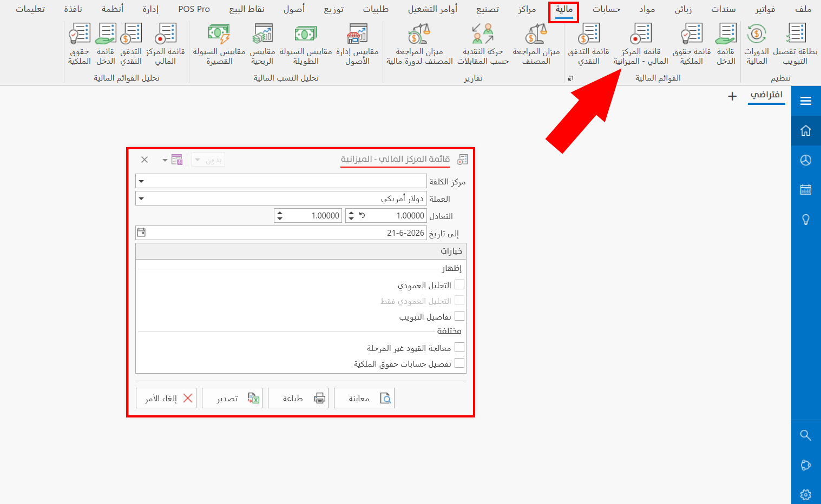The height and width of the screenshot is (504, 821).
Task: Open ميزان المراجعة المصنف report
Action: click(536, 44)
